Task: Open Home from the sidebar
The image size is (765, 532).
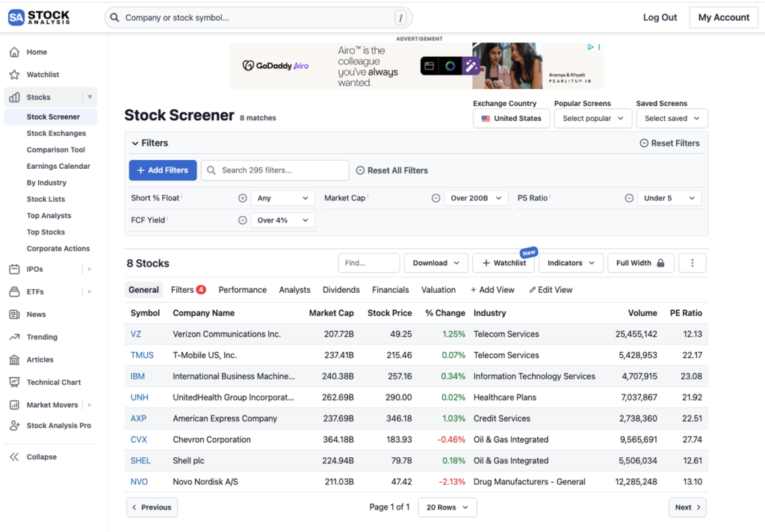Action: [35, 52]
